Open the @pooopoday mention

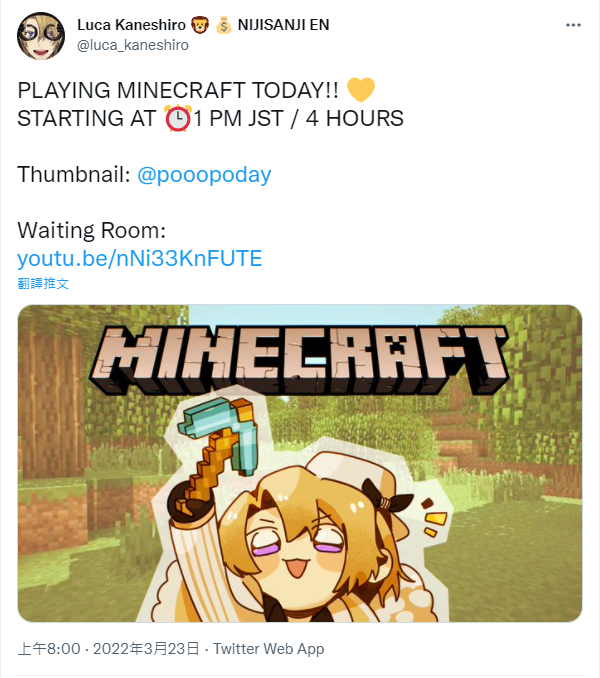coord(204,175)
